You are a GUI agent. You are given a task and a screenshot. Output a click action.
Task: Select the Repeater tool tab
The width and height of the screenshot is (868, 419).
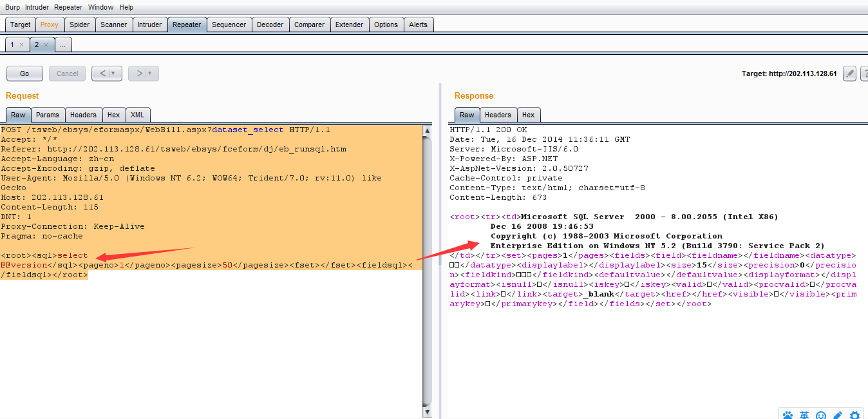tap(187, 24)
